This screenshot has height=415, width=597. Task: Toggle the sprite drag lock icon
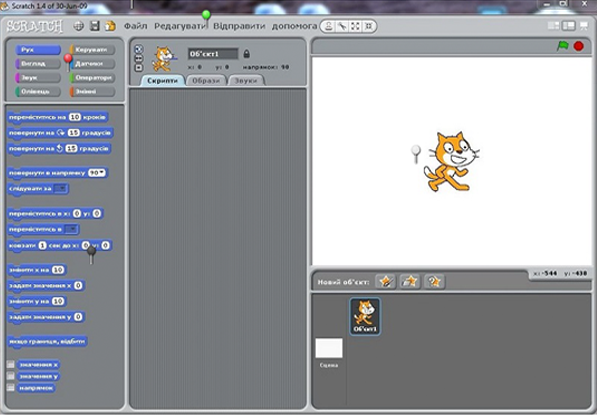246,54
